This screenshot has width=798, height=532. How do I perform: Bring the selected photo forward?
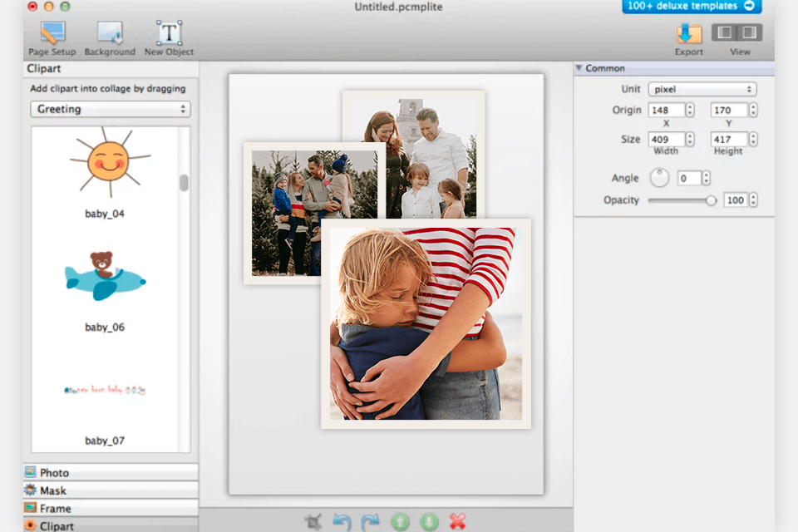[x=400, y=521]
